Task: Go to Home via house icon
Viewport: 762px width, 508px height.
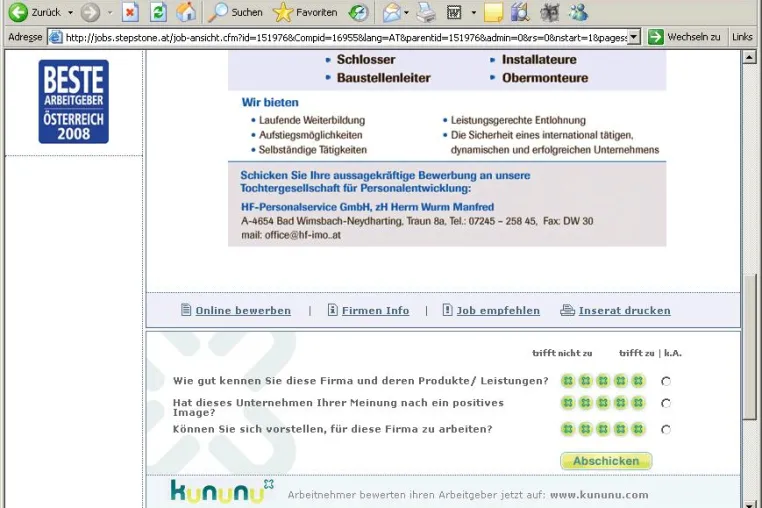Action: click(186, 12)
